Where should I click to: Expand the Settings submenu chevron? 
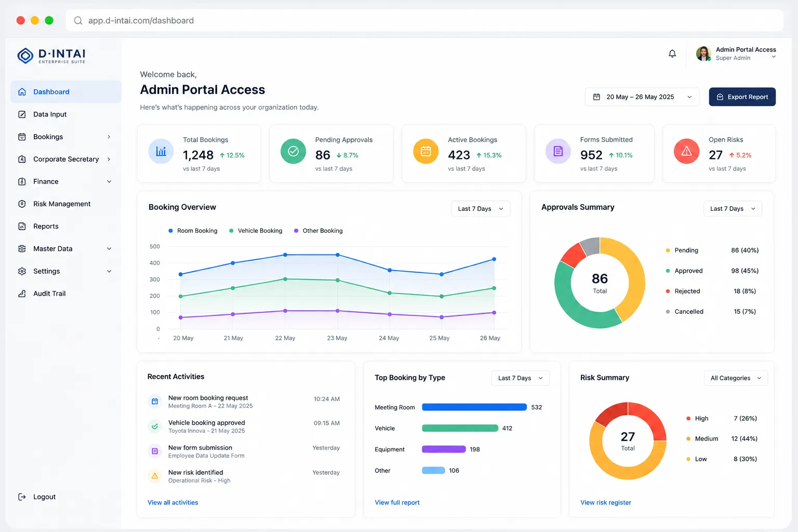tap(109, 271)
